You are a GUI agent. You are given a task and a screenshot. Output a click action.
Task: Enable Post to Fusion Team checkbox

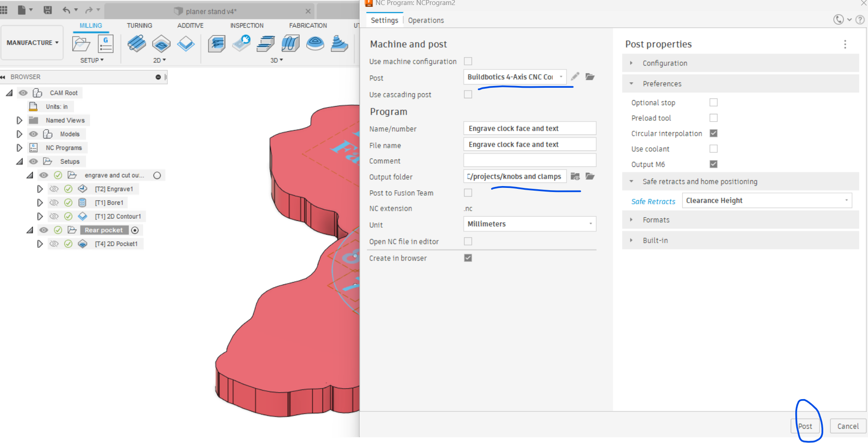(x=468, y=192)
